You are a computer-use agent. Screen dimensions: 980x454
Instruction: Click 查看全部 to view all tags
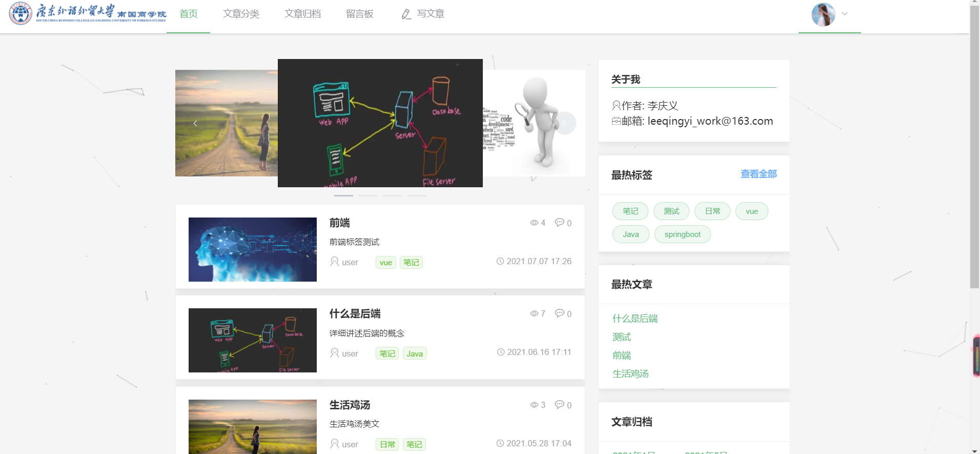click(759, 174)
